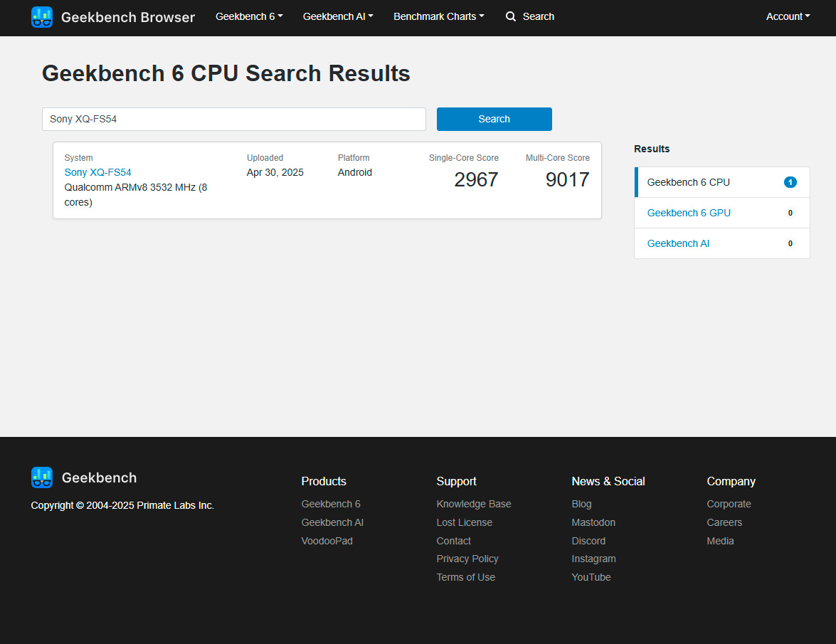Open the Corporate company link
Viewport: 836px width, 644px height.
(729, 504)
